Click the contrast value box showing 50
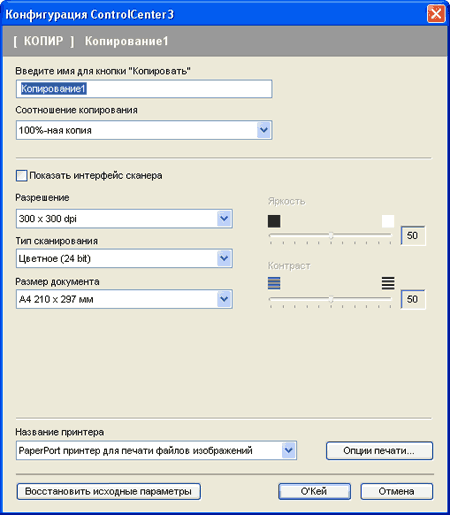Screen dimensions: 450x515 (x=413, y=299)
